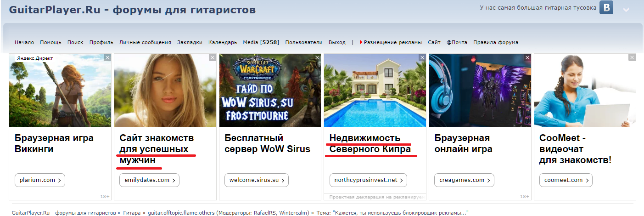Open the headphones game ad image
This screenshot has width=644, height=216.
[x=480, y=91]
